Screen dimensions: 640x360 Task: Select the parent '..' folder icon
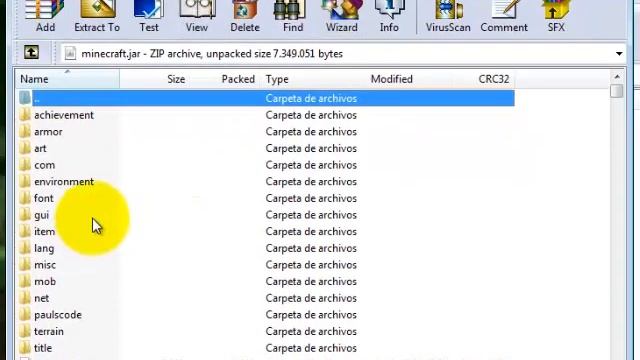coord(25,98)
